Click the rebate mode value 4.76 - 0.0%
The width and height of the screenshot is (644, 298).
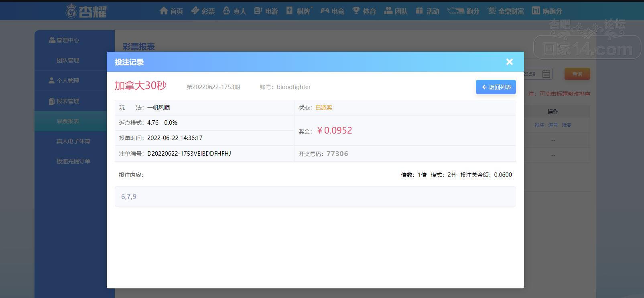[162, 123]
